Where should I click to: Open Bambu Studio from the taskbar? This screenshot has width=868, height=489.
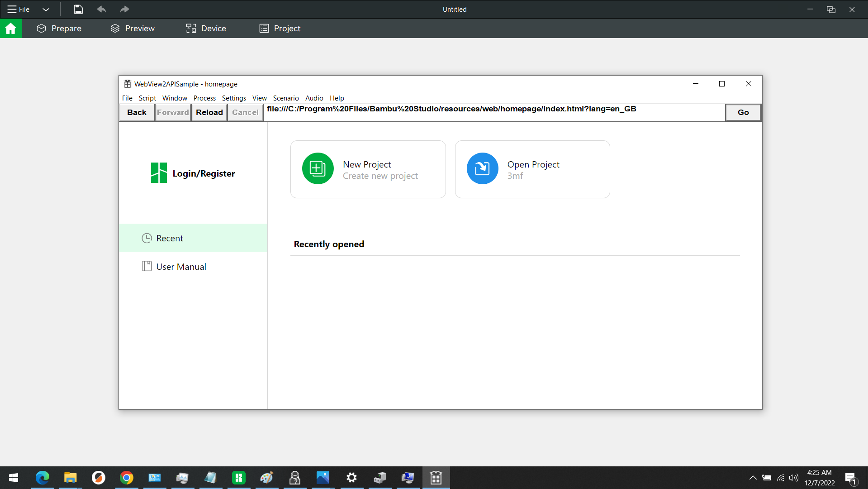pyautogui.click(x=238, y=478)
